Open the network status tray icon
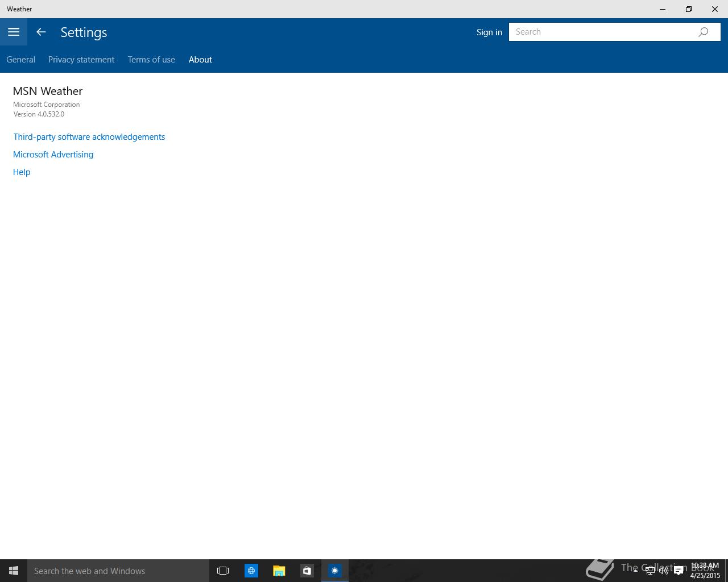This screenshot has width=728, height=582. tap(650, 571)
